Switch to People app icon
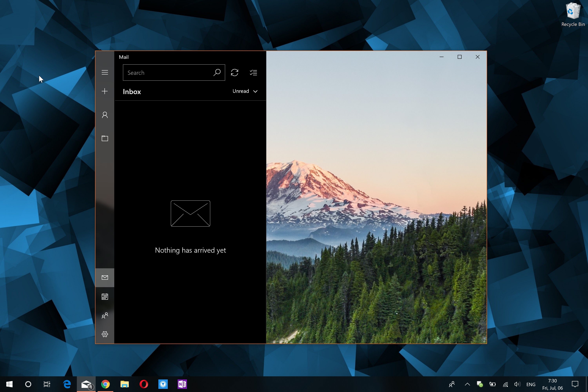The height and width of the screenshot is (392, 588). [x=105, y=315]
